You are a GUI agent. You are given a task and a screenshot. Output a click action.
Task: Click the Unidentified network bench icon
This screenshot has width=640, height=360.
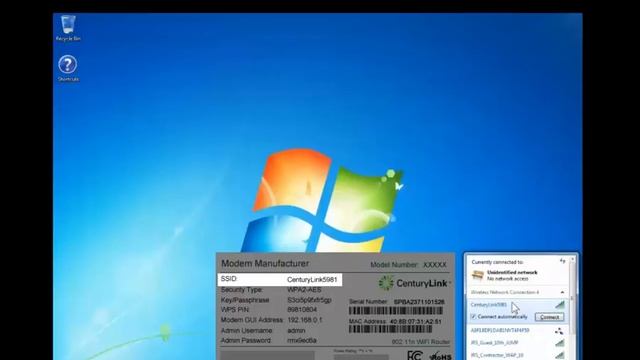478,275
